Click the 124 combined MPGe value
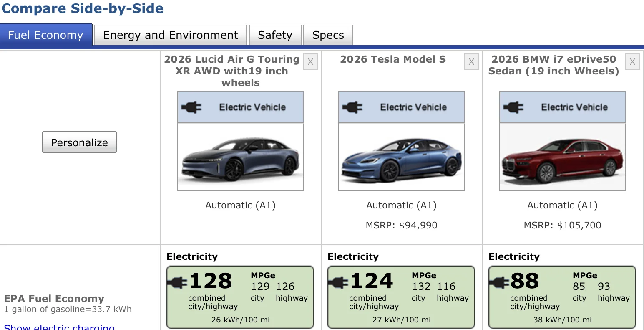The width and height of the screenshot is (644, 330). tap(372, 281)
